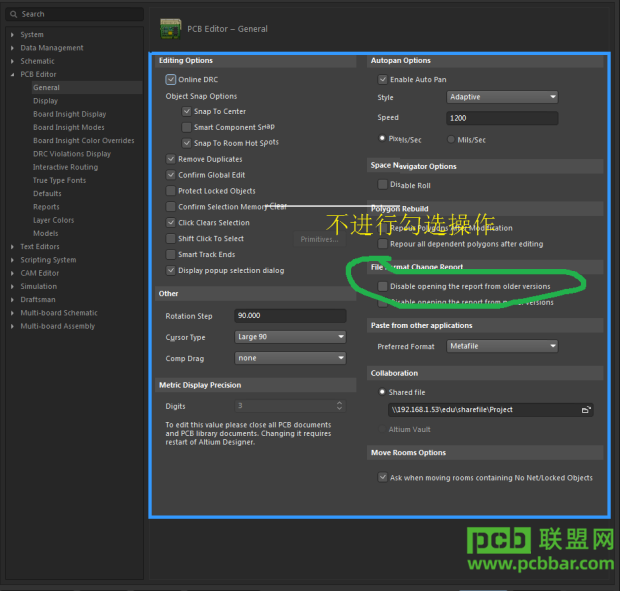Open the shared file browse folder icon

coord(586,410)
